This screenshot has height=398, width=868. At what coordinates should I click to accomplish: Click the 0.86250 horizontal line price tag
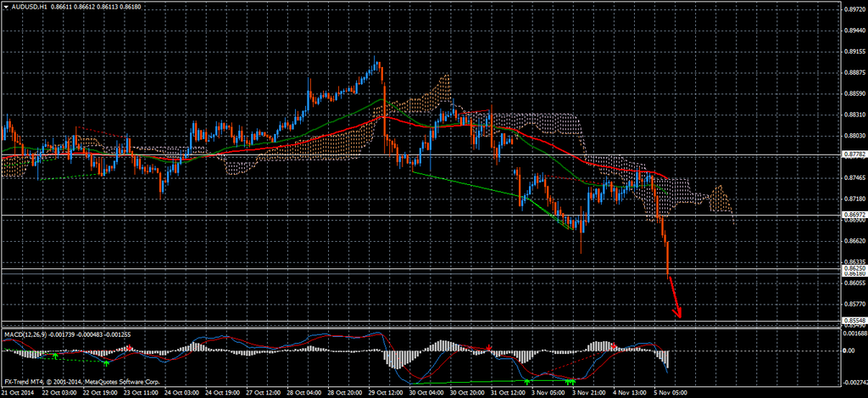[853, 267]
